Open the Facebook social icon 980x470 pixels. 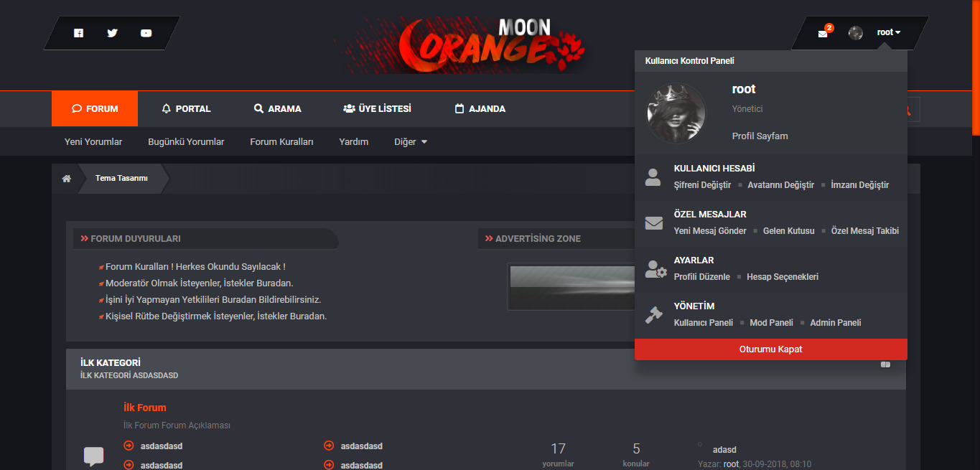pyautogui.click(x=79, y=33)
